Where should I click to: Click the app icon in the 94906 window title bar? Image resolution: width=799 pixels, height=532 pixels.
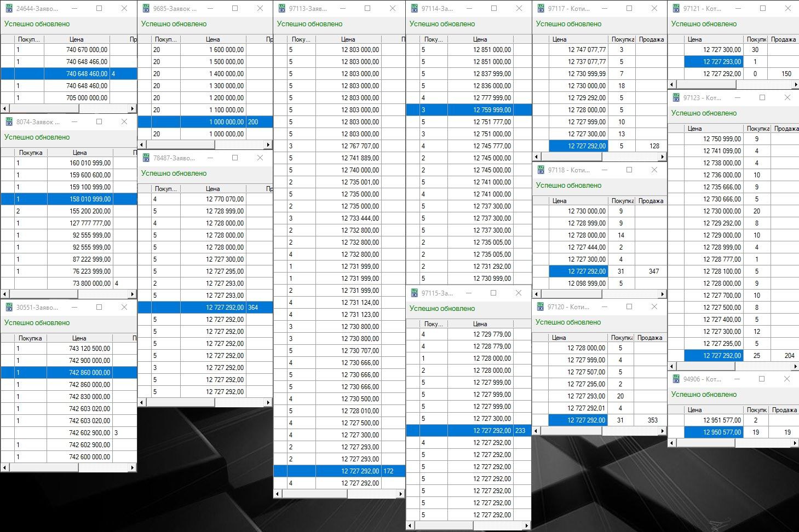[676, 379]
